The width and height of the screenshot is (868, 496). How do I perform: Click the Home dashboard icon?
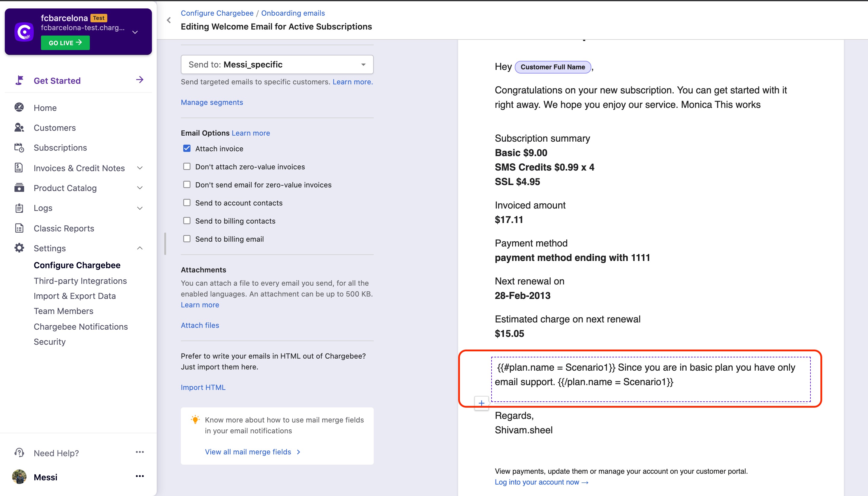point(19,108)
